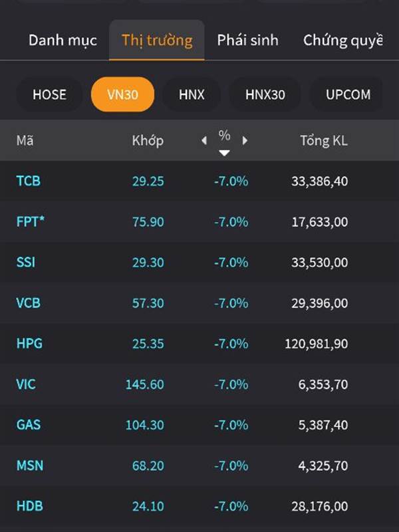This screenshot has width=399, height=532.
Task: Sort by the Tổng KL column header
Action: tap(323, 140)
